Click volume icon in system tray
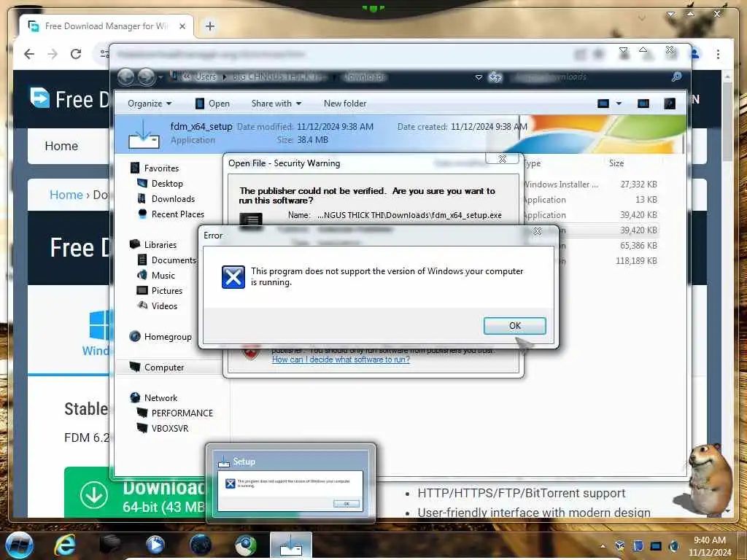747x560 pixels. tap(673, 546)
